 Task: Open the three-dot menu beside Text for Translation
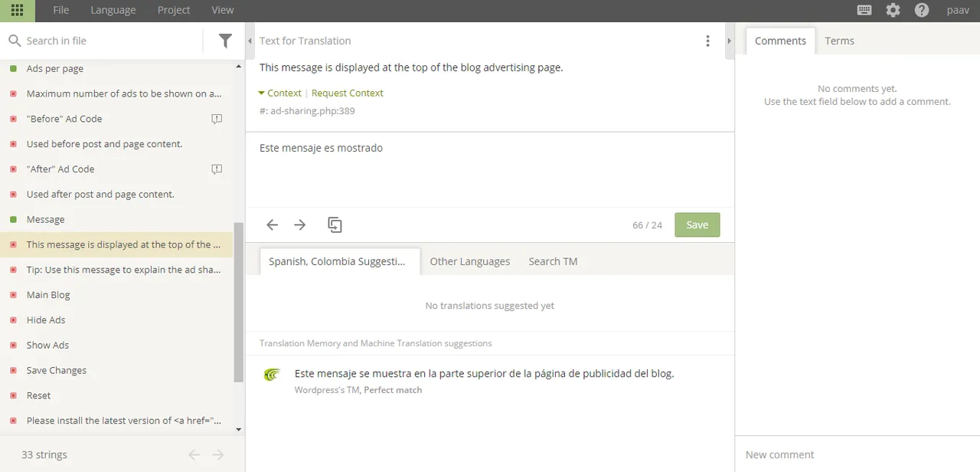click(707, 41)
